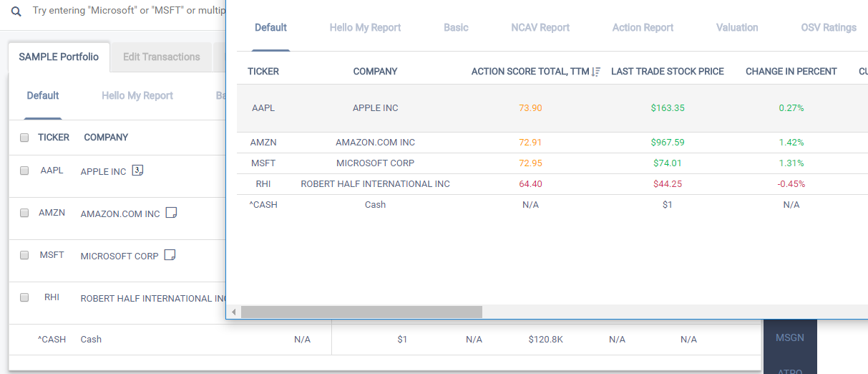868x374 pixels.
Task: Click TICKER header in background table
Action: tap(54, 138)
